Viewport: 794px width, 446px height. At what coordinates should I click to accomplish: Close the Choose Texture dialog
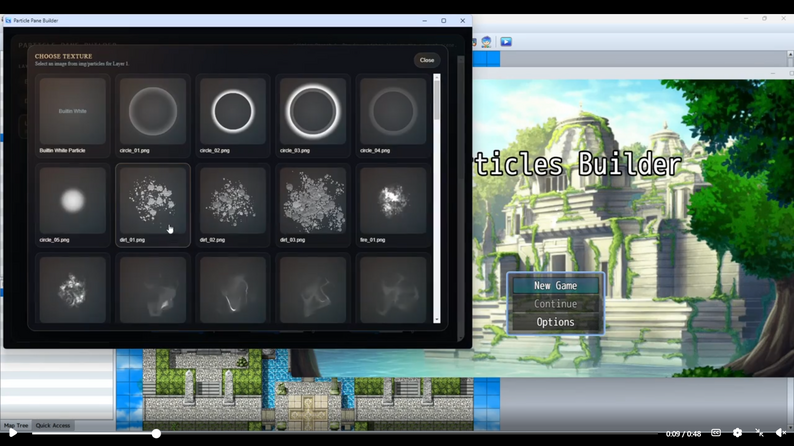[427, 60]
